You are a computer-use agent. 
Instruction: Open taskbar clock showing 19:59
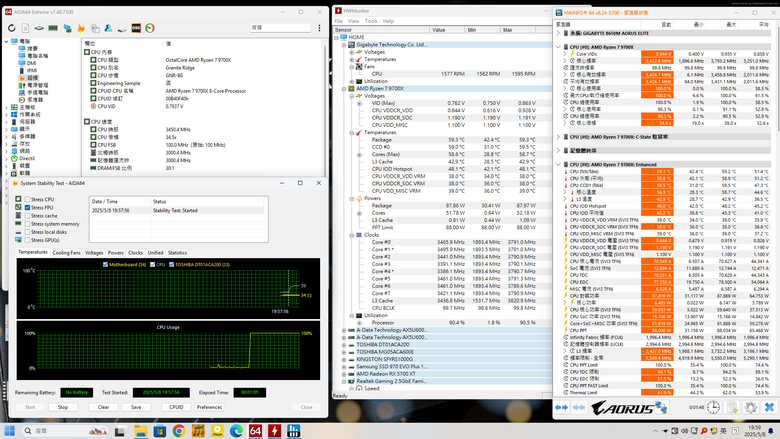coord(755,431)
